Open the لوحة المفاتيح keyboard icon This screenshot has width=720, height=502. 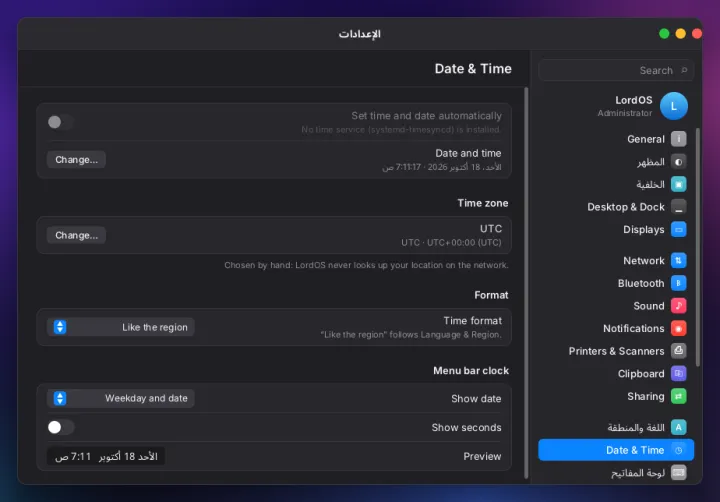coord(678,472)
